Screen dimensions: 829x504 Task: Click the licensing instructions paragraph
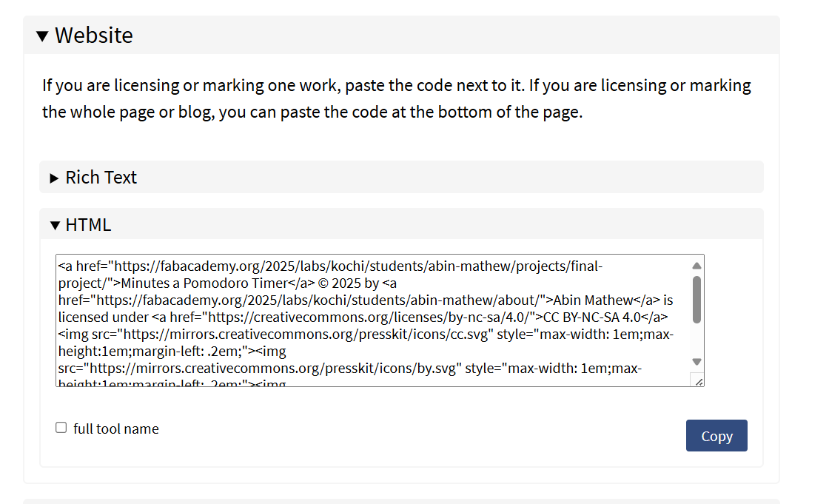(397, 98)
